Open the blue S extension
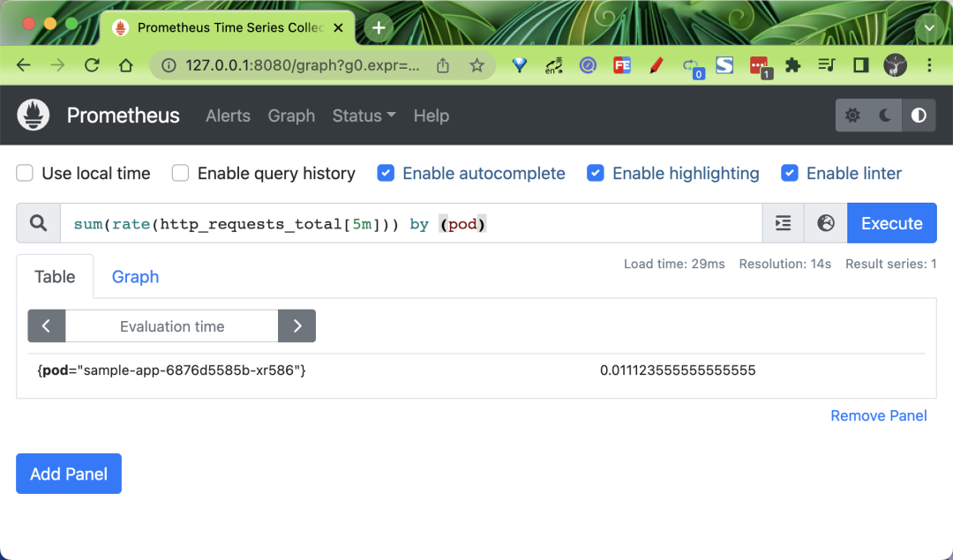The width and height of the screenshot is (953, 560). point(724,65)
